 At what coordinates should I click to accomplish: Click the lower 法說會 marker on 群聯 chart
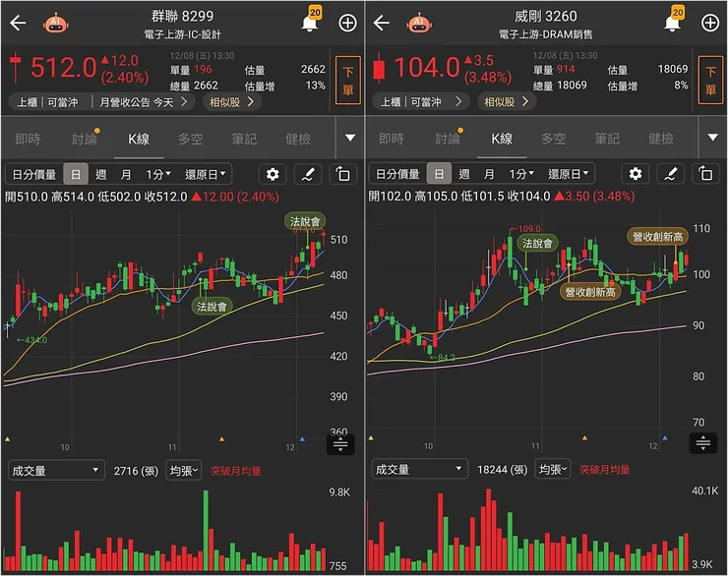coord(212,306)
